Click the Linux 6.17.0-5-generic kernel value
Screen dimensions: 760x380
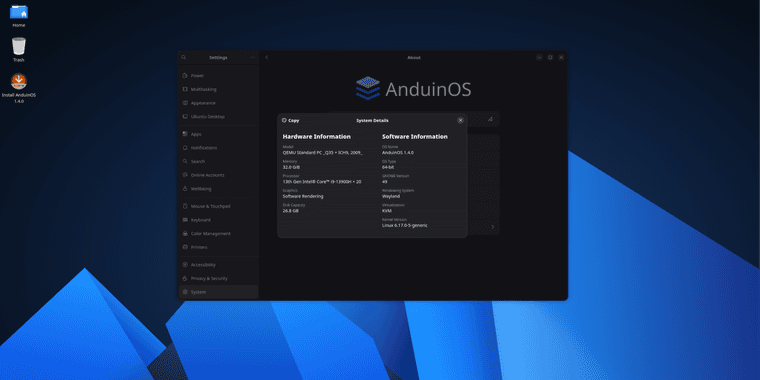coord(405,225)
